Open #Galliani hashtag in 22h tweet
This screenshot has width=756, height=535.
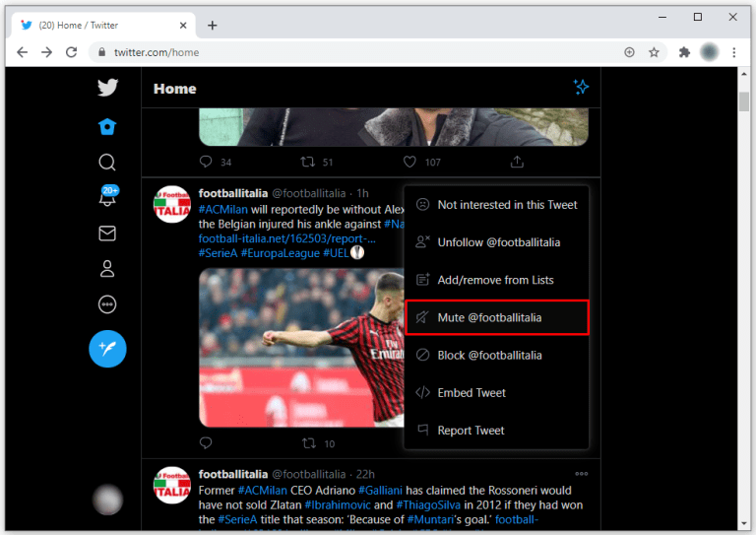point(380,490)
